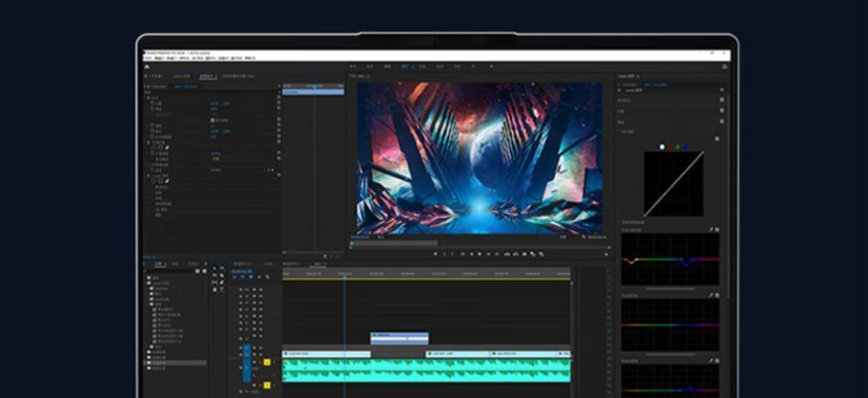The image size is (868, 398).
Task: Open Help menu in menu bar
Action: pos(250,58)
